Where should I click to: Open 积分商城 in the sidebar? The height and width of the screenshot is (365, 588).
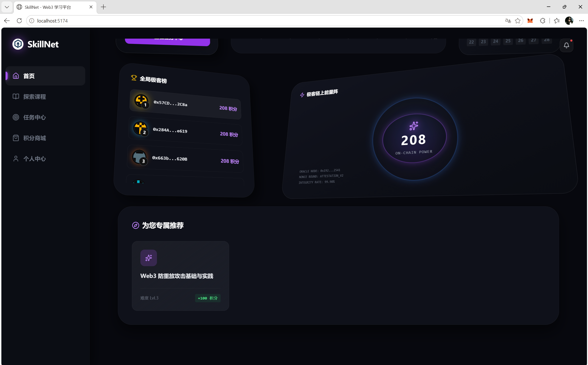[45, 138]
